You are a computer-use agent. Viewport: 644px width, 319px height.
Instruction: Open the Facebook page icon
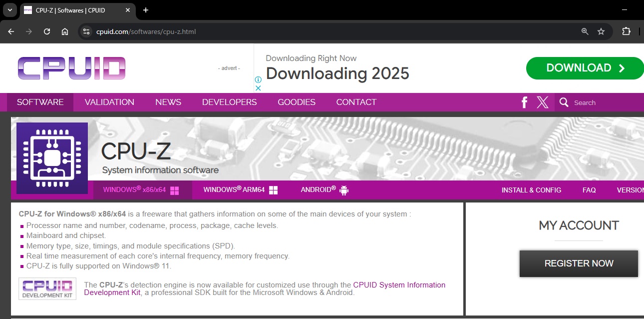tap(524, 102)
